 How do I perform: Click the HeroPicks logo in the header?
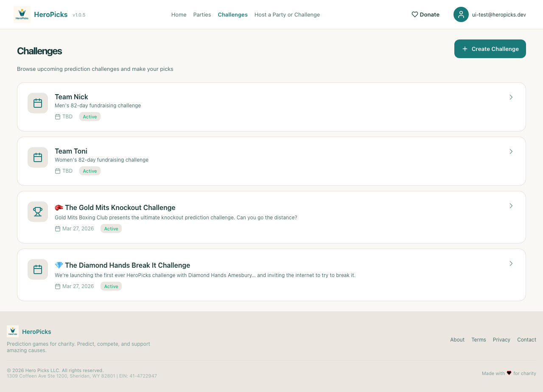point(22,14)
